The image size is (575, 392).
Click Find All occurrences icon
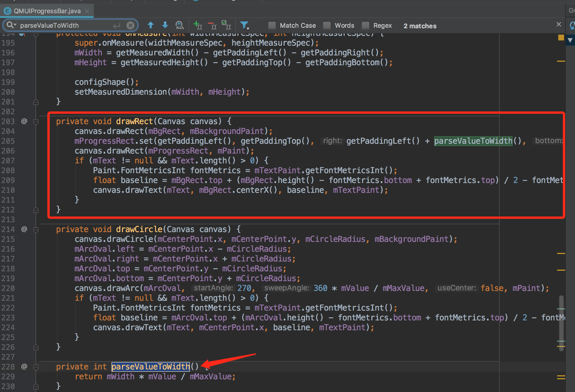179,25
